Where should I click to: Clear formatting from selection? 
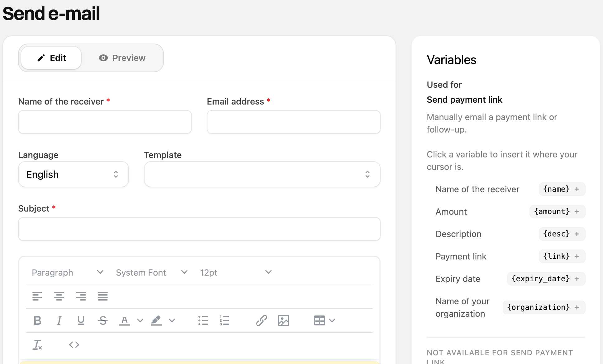point(37,345)
